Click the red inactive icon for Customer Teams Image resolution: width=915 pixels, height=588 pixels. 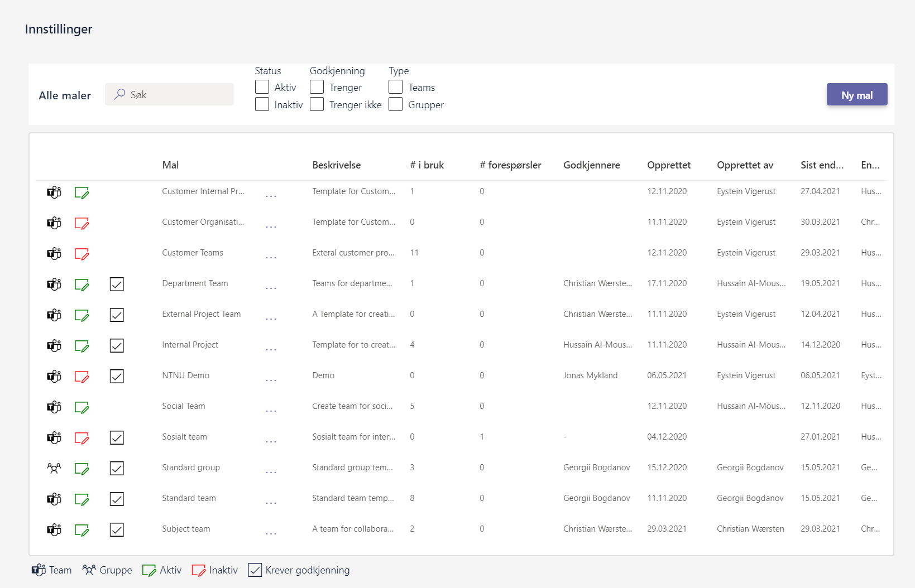click(82, 254)
